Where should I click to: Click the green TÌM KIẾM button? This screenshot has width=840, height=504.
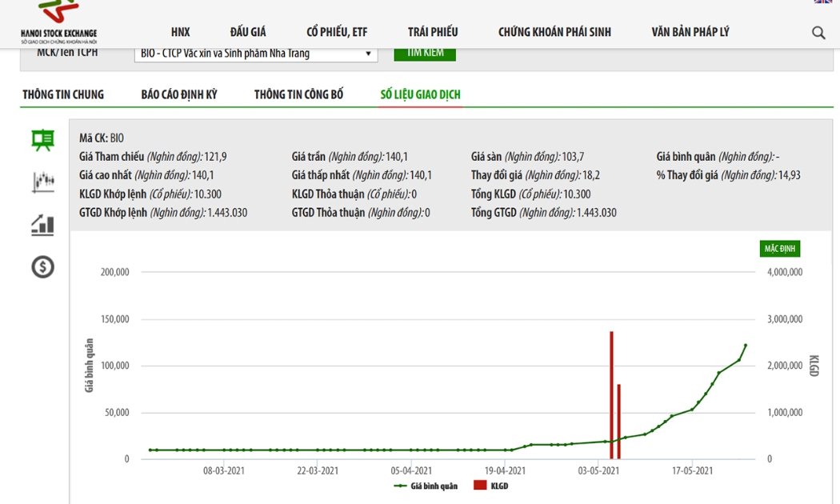point(425,54)
